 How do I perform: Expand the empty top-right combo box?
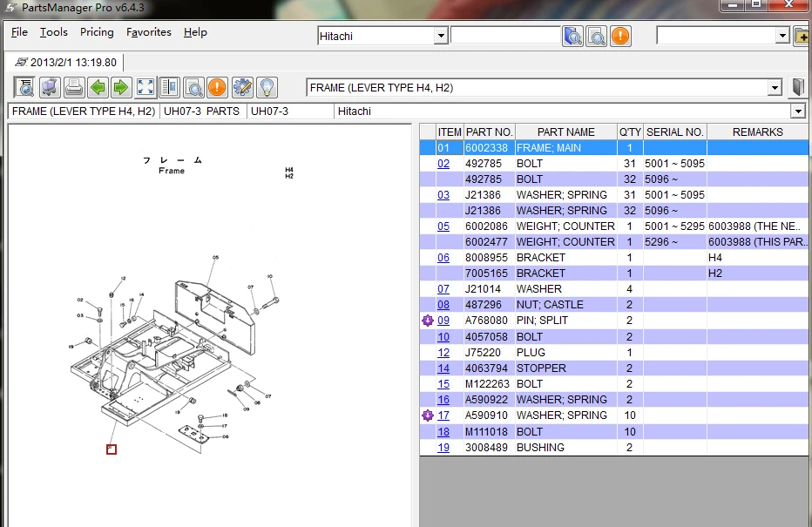click(782, 36)
